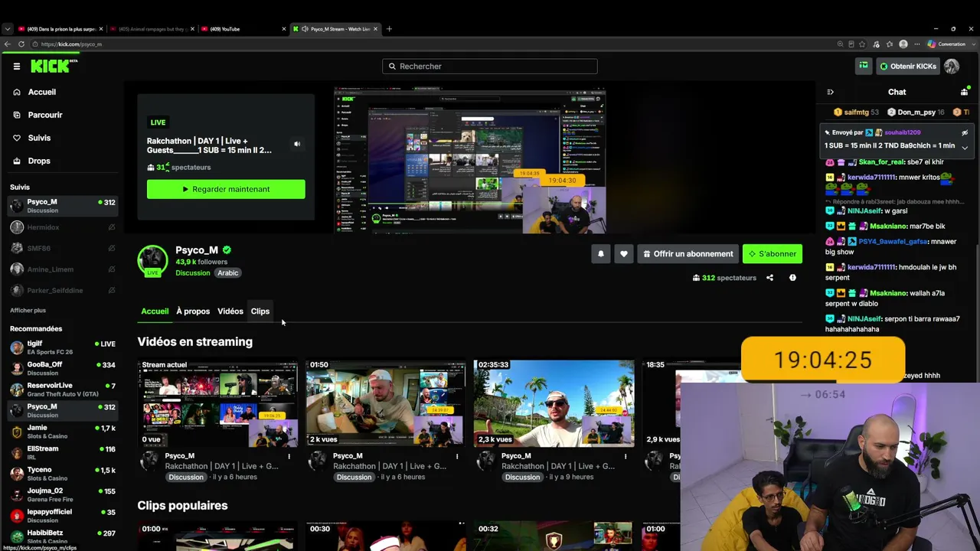980x551 pixels.
Task: Click the browser address bar URL
Action: [71, 44]
